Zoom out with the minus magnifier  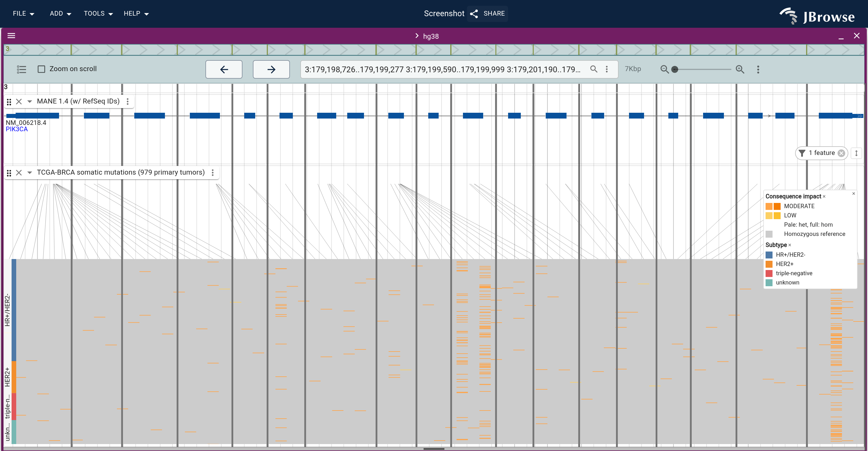point(665,69)
